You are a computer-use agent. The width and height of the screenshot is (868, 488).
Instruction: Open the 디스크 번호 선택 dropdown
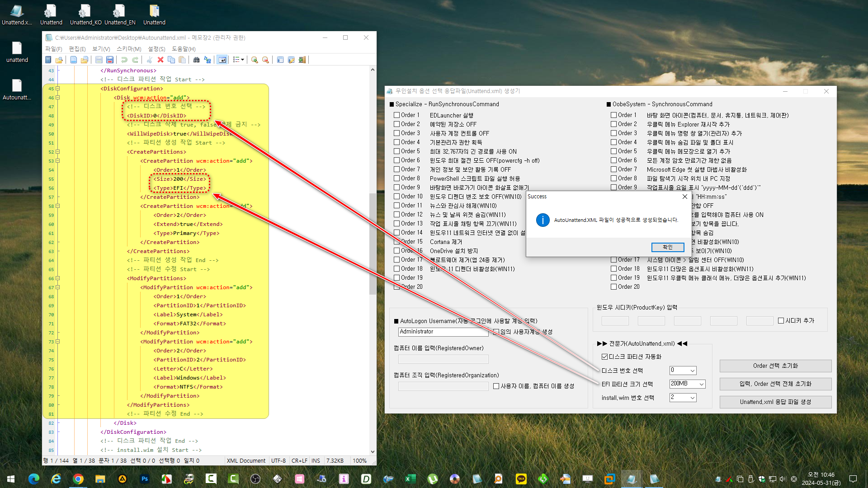(683, 371)
